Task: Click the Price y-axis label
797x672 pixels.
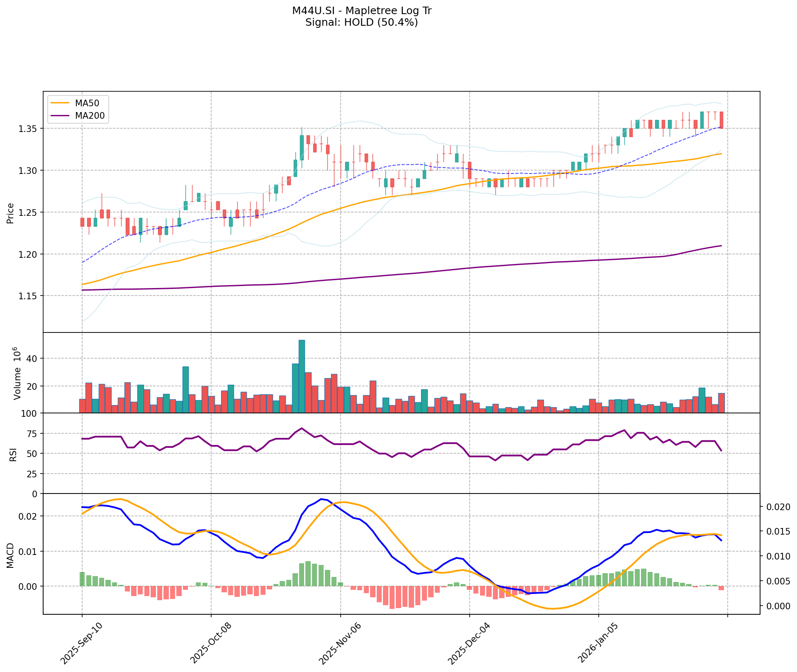Action: click(x=11, y=213)
